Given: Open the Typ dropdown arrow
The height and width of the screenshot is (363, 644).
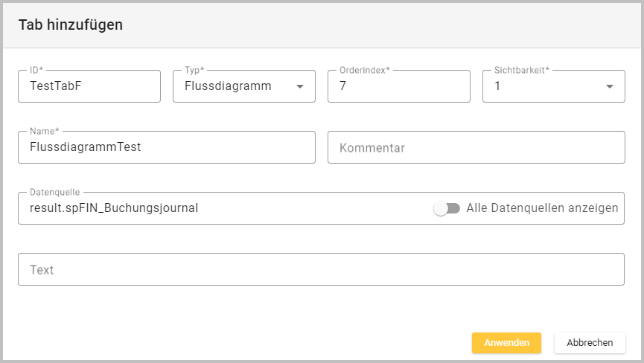Looking at the screenshot, I should (300, 86).
